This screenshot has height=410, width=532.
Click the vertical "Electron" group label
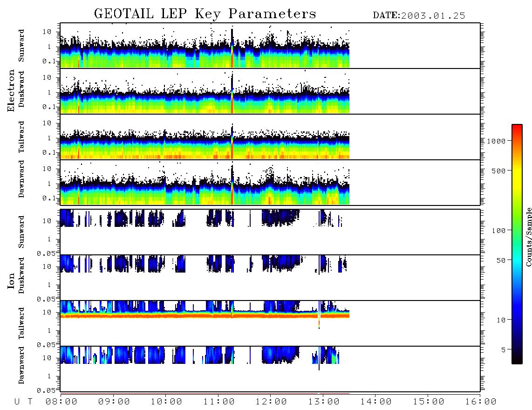tap(11, 90)
